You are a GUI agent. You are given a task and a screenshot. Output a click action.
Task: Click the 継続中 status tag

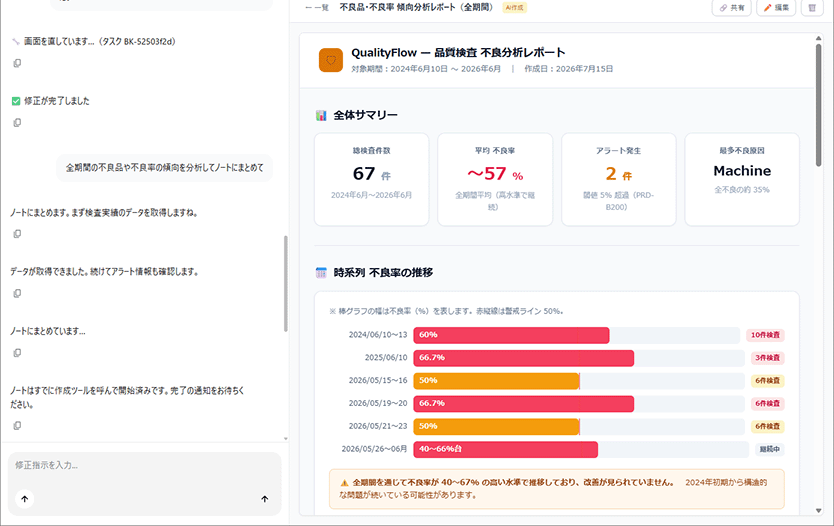coord(770,449)
